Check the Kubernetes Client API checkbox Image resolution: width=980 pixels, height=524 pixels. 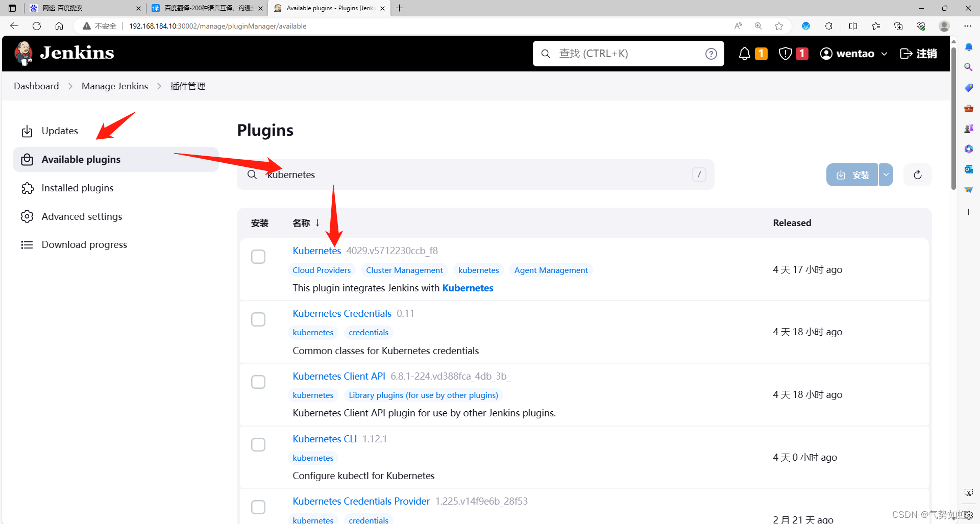pos(258,382)
